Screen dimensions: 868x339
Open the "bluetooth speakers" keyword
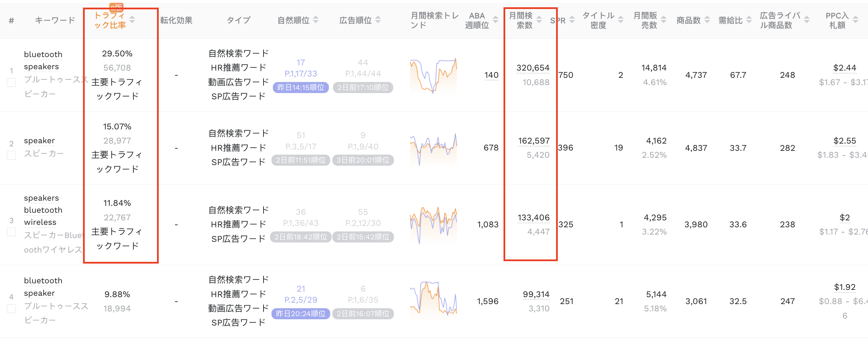tap(43, 61)
